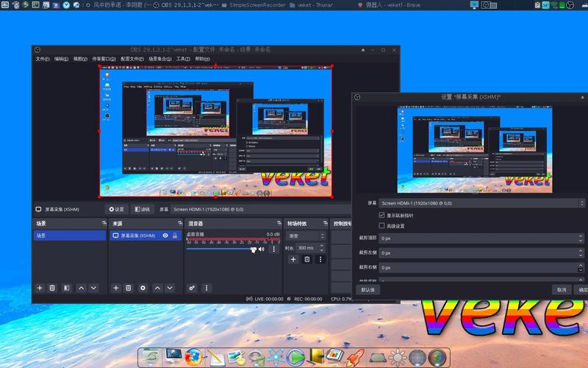Launch Firefox from the dock
Screen dimensions: 588x368
(x=193, y=357)
